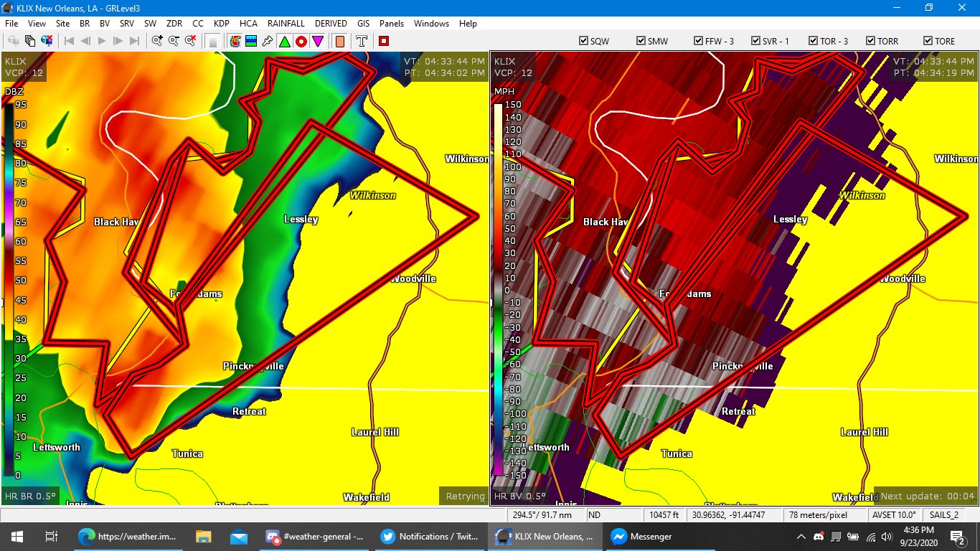
Task: Click the Windows Start button
Action: tap(17, 537)
